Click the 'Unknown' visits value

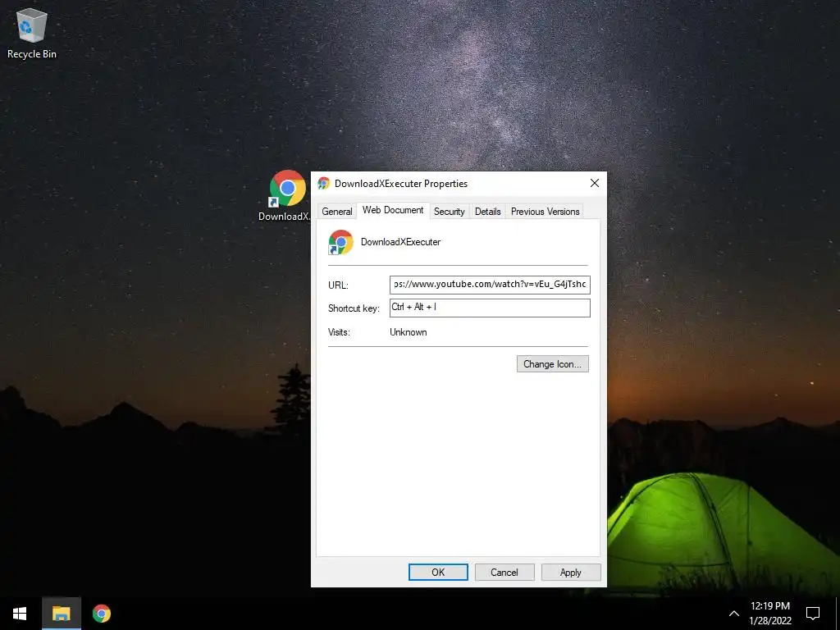coord(409,332)
